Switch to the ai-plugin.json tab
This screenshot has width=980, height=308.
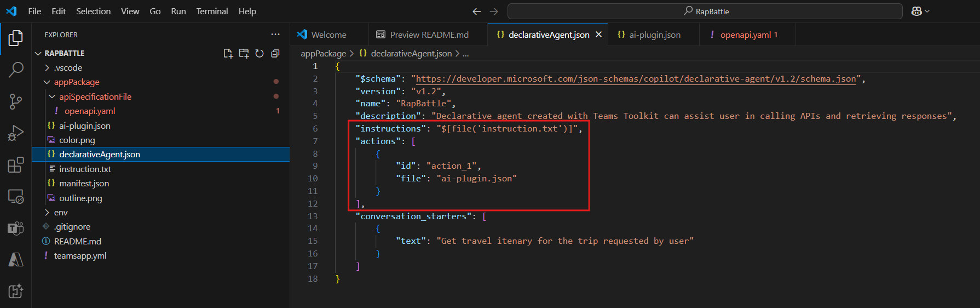654,35
